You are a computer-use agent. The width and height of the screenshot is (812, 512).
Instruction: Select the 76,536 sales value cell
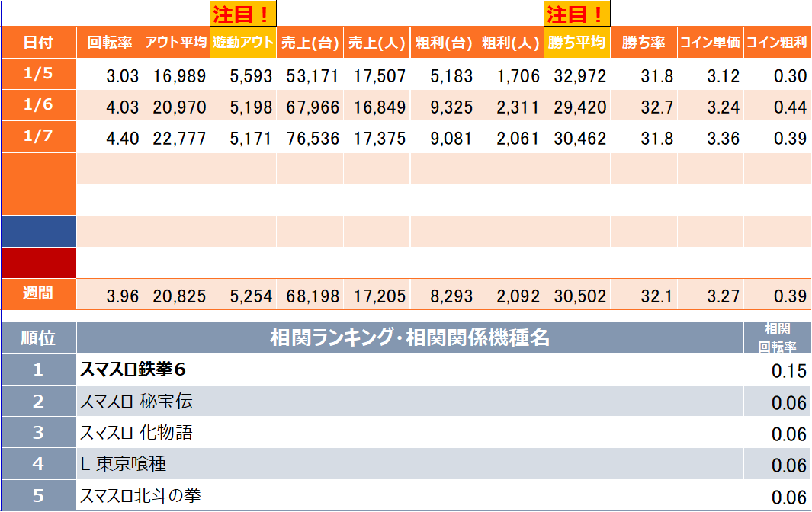coord(310,138)
